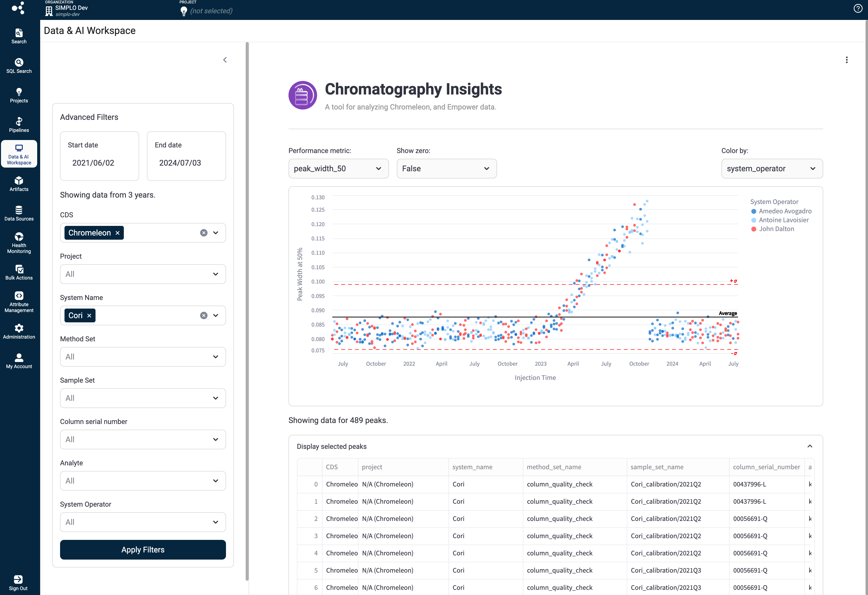Remove the Chromeleon tag
This screenshot has width=868, height=595.
click(x=118, y=233)
